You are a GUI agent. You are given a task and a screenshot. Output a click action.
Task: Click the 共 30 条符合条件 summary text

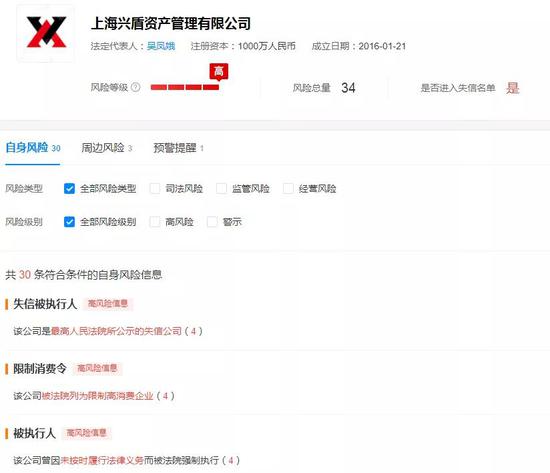tap(83, 275)
